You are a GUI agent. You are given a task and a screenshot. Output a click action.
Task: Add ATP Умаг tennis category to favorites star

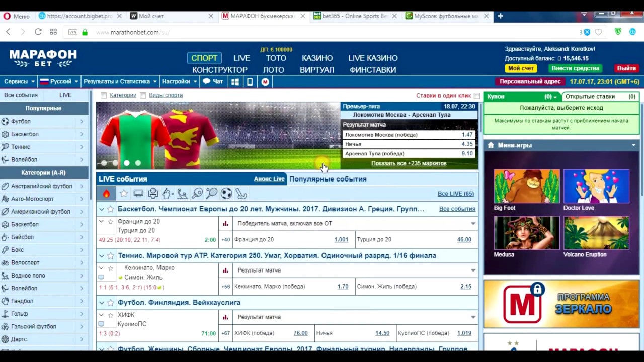tap(110, 255)
